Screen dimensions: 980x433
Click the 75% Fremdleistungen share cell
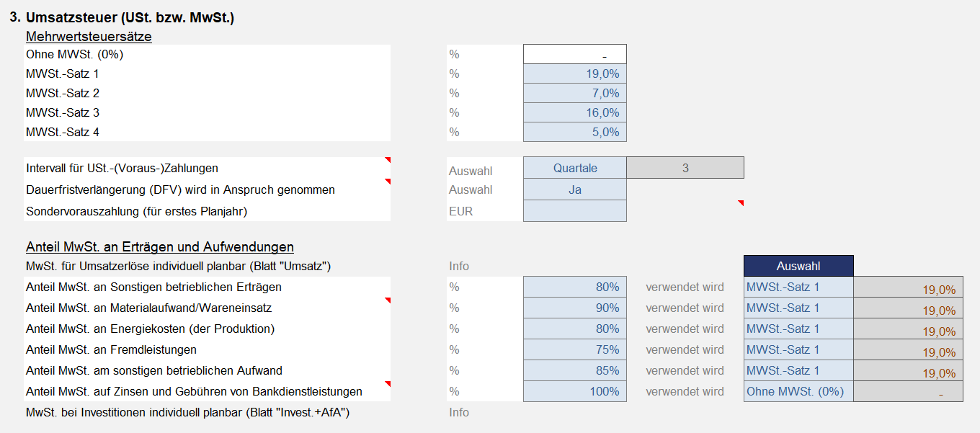[x=575, y=349]
